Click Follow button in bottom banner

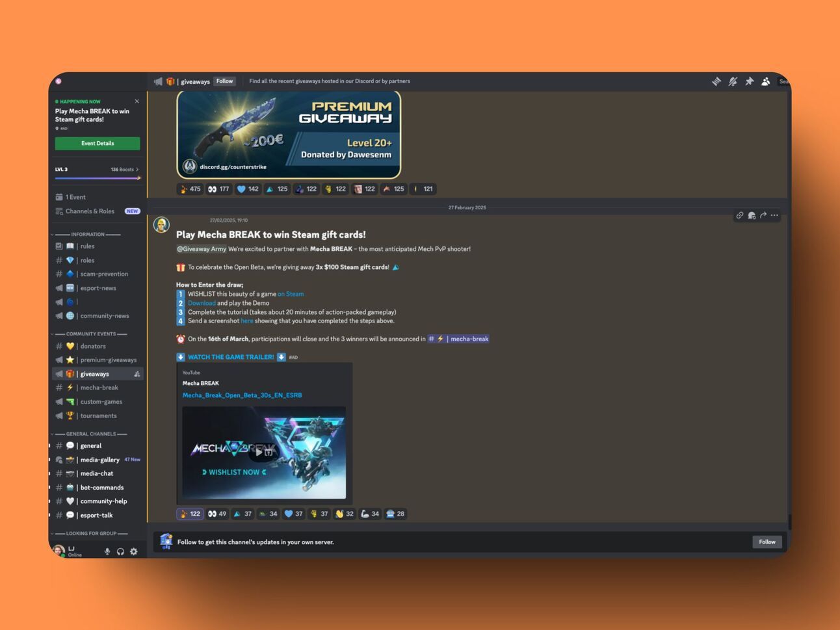(767, 542)
